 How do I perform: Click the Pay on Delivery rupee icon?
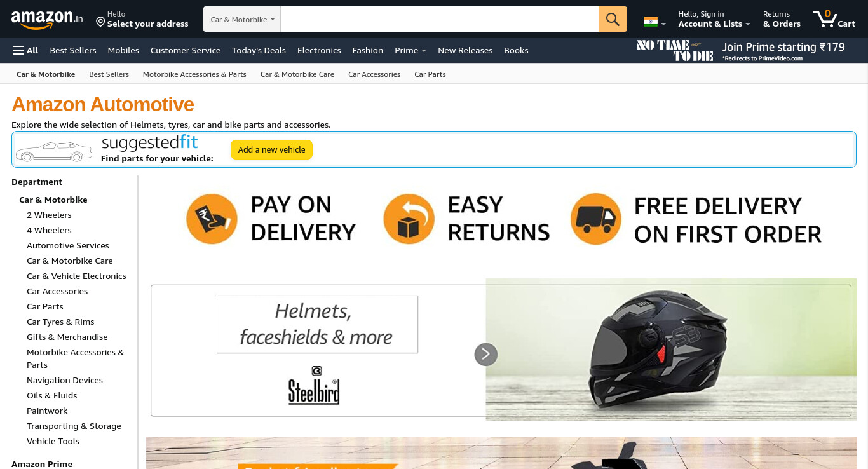212,219
